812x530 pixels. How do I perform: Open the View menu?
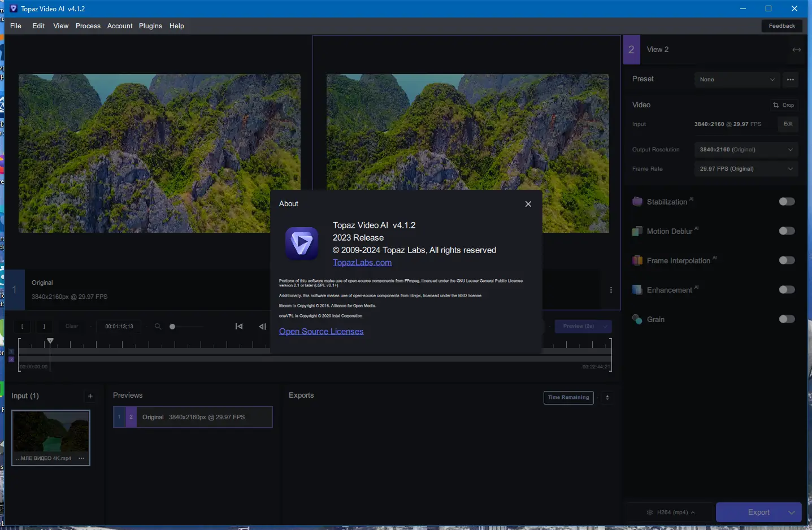(x=61, y=26)
